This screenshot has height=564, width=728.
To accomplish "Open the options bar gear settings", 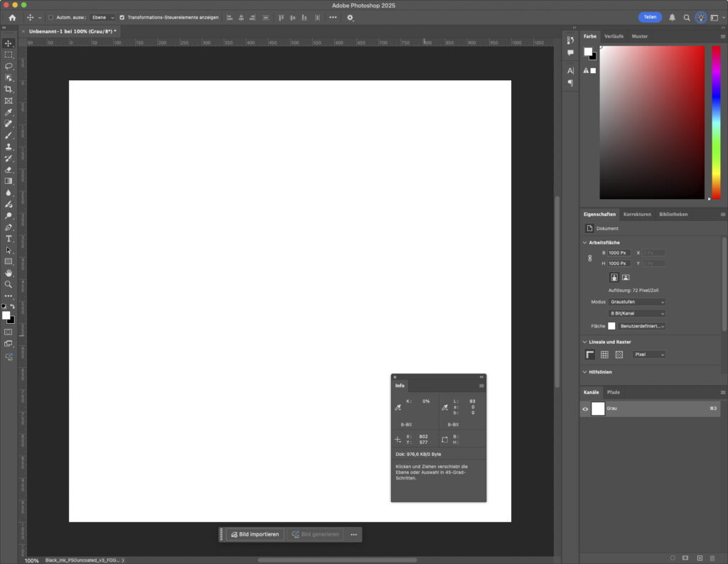I will click(350, 18).
